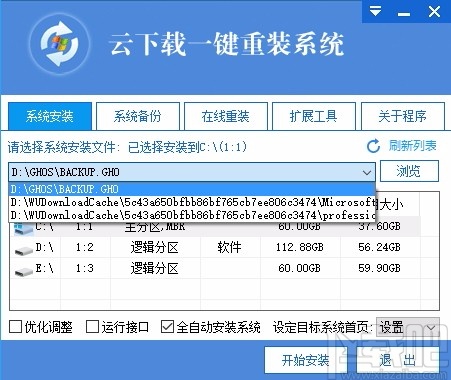
Task: Collapse the install file path dropdown arrow
Action: [x=367, y=173]
